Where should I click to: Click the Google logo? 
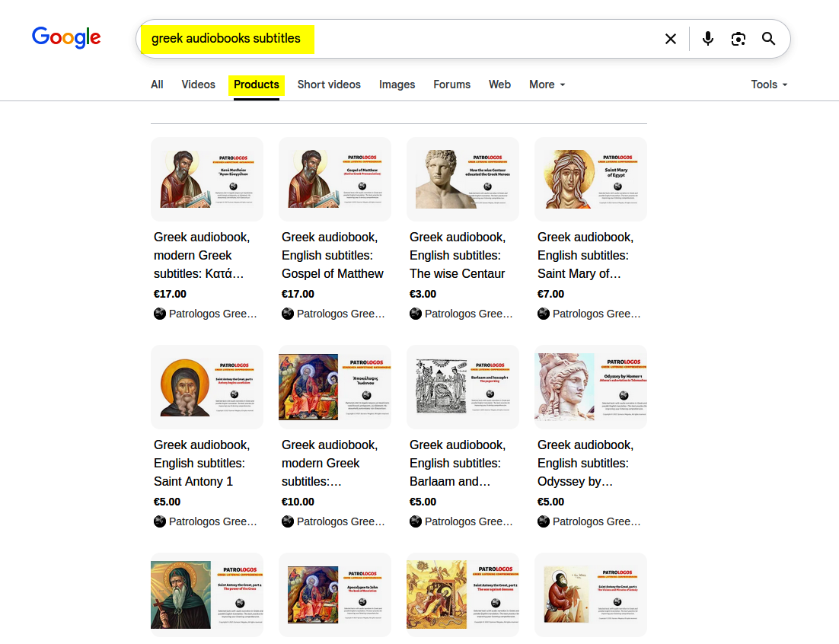click(x=66, y=37)
